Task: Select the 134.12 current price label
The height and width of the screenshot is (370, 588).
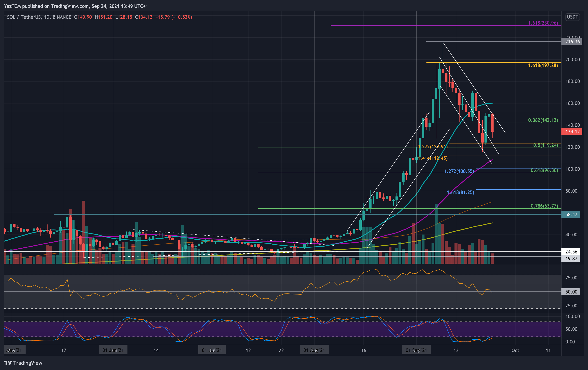Action: 572,132
